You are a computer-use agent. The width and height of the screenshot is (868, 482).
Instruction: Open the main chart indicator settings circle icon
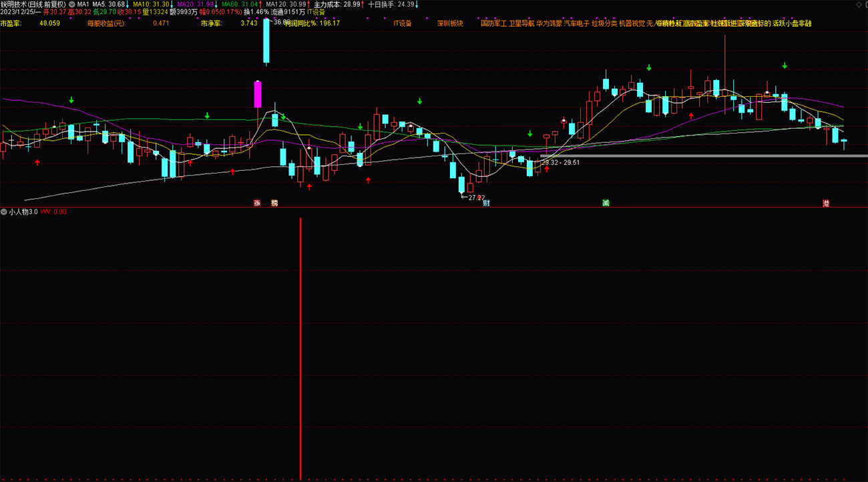[x=71, y=4]
